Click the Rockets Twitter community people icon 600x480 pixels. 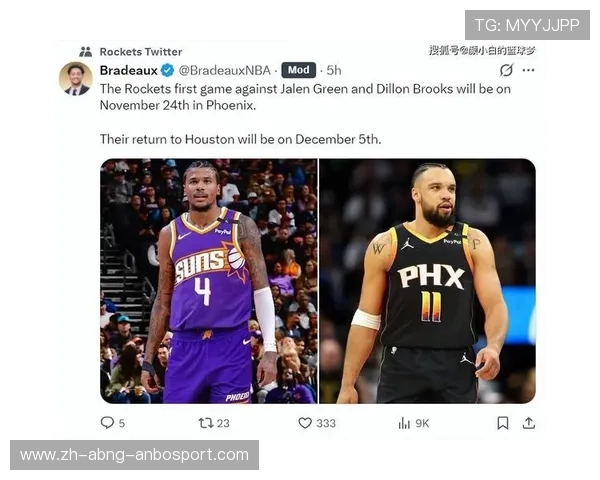(86, 52)
